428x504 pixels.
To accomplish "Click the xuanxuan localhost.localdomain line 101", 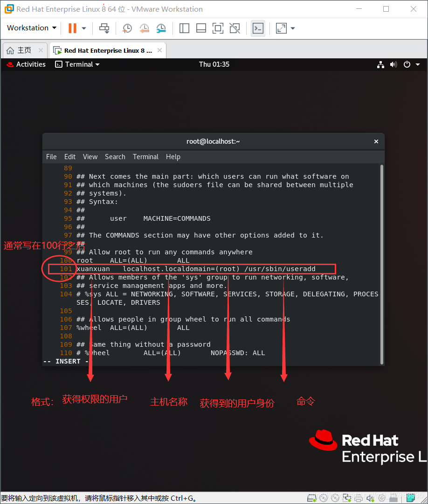I will 196,269.
